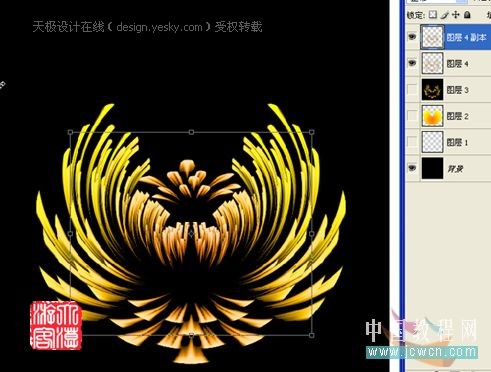The height and width of the screenshot is (372, 491).
Task: Click bottom-center transform handle on canvas
Action: click(x=191, y=335)
